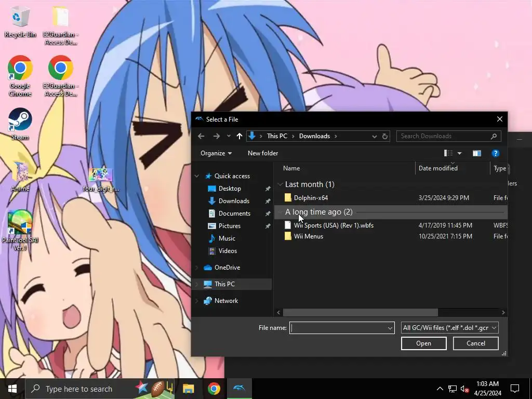Image resolution: width=532 pixels, height=399 pixels.
Task: Open the PaintTool SAI Ver.1 shortcut
Action: pos(20,230)
